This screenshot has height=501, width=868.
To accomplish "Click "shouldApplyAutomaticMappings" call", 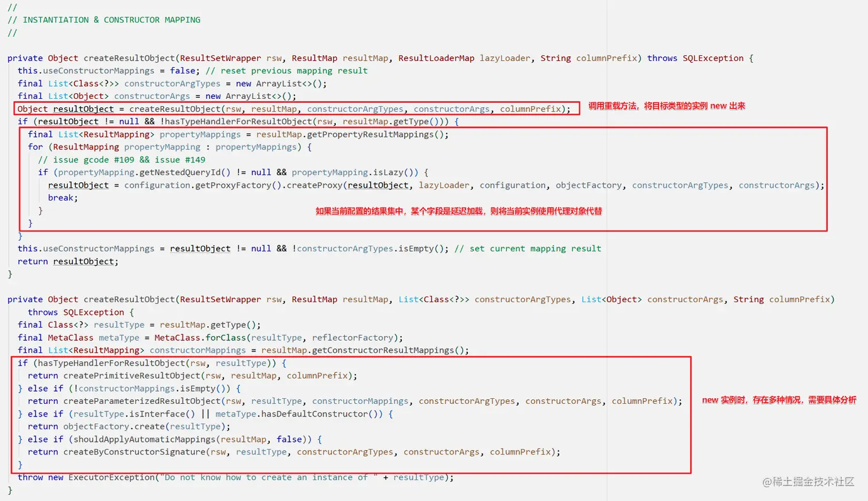I will click(145, 440).
